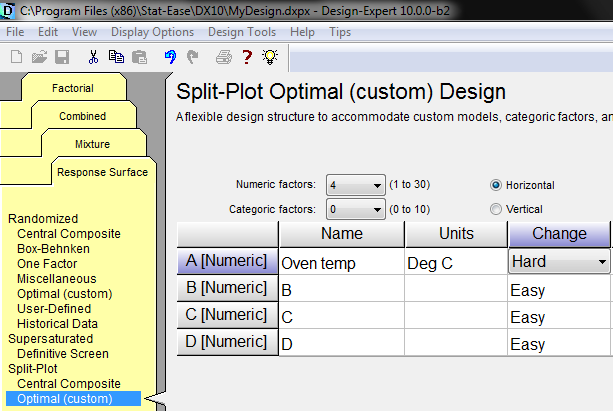Show tips with the light bulb icon
Image resolution: width=613 pixels, height=411 pixels.
270,57
